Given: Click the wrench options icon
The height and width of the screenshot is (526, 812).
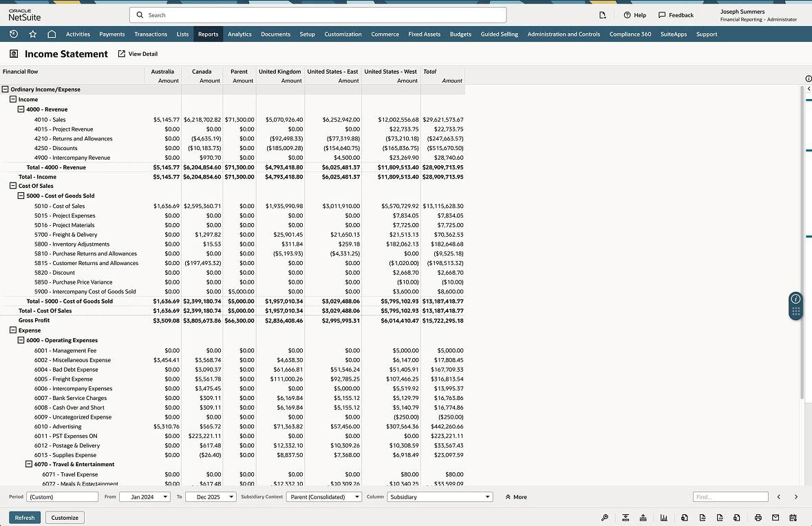Looking at the screenshot, I should pyautogui.click(x=605, y=518).
